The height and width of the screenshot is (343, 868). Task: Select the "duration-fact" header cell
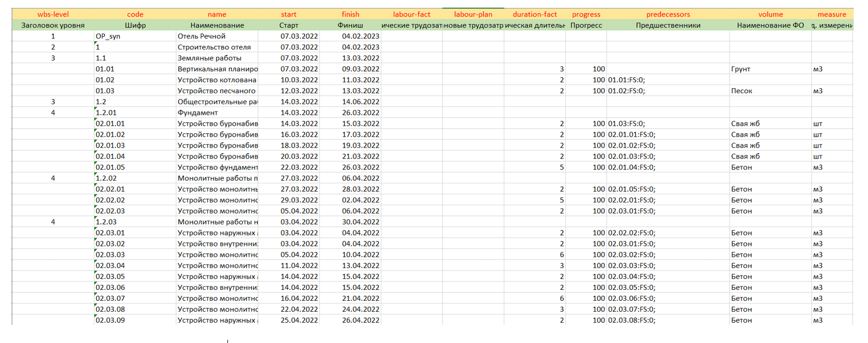click(535, 14)
